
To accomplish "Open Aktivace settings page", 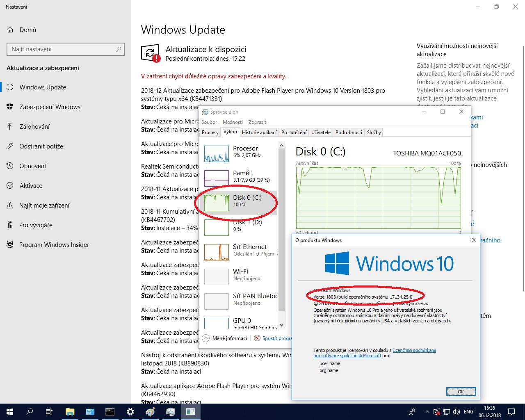I will 31,185.
